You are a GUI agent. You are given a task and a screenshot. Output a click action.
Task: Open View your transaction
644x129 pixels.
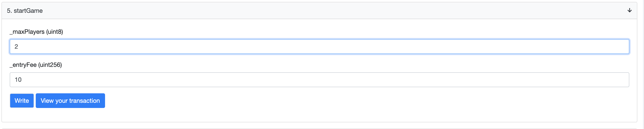[70, 101]
